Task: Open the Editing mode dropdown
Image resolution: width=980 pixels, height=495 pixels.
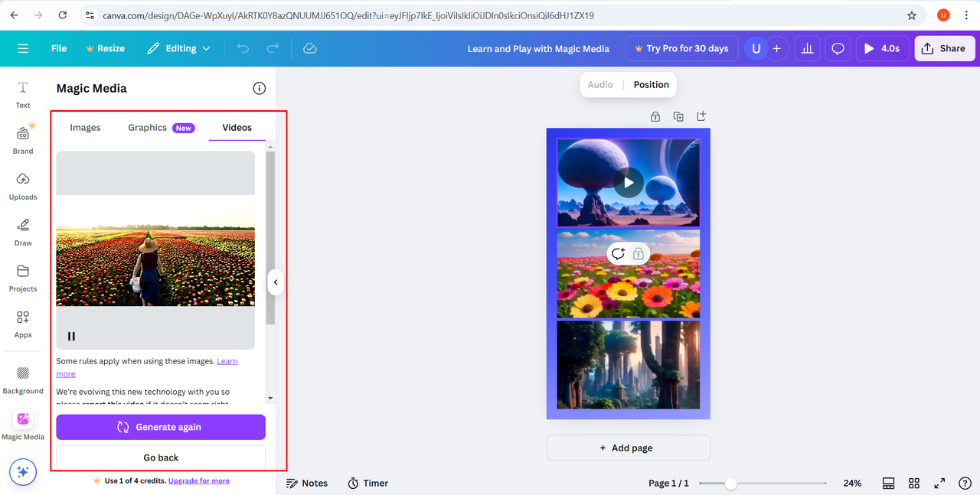Action: pyautogui.click(x=178, y=48)
